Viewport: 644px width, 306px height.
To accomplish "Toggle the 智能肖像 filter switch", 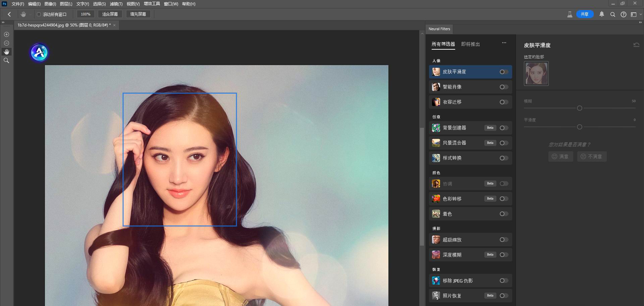I will 504,87.
